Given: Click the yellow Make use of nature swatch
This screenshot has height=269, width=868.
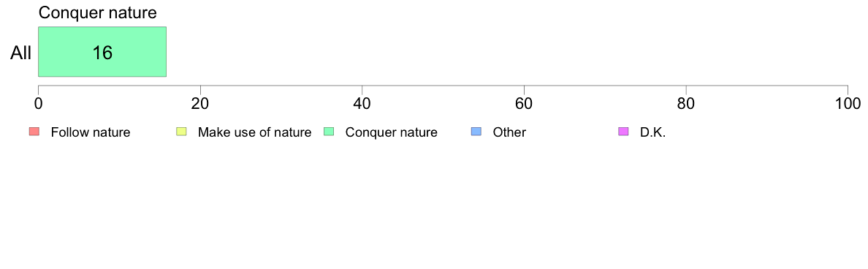Looking at the screenshot, I should tap(182, 132).
